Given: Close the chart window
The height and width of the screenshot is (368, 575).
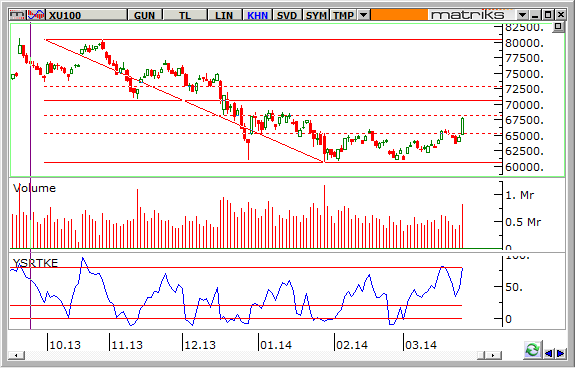Looking at the screenshot, I should click(x=561, y=15).
